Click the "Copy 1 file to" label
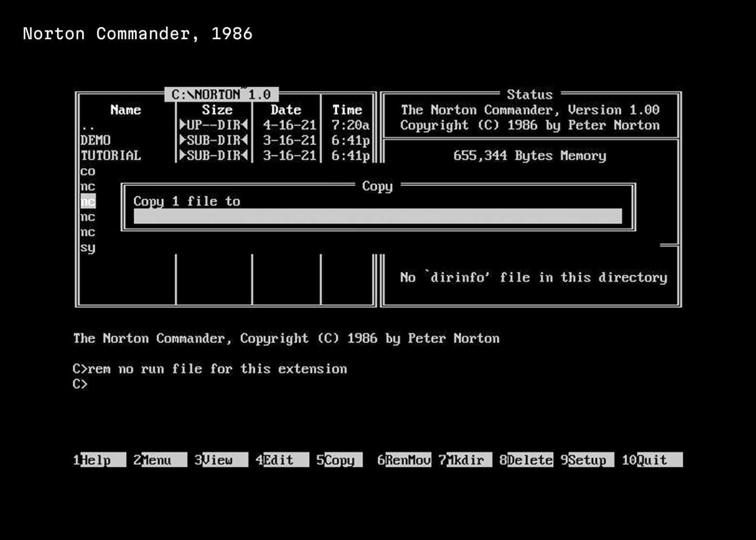 coord(187,201)
